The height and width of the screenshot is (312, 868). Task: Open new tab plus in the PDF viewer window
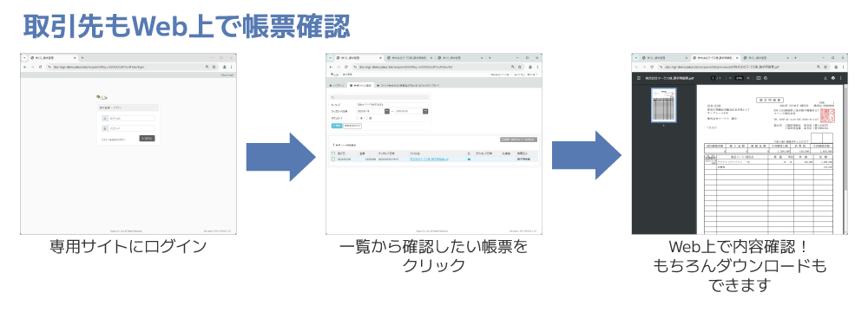(795, 58)
